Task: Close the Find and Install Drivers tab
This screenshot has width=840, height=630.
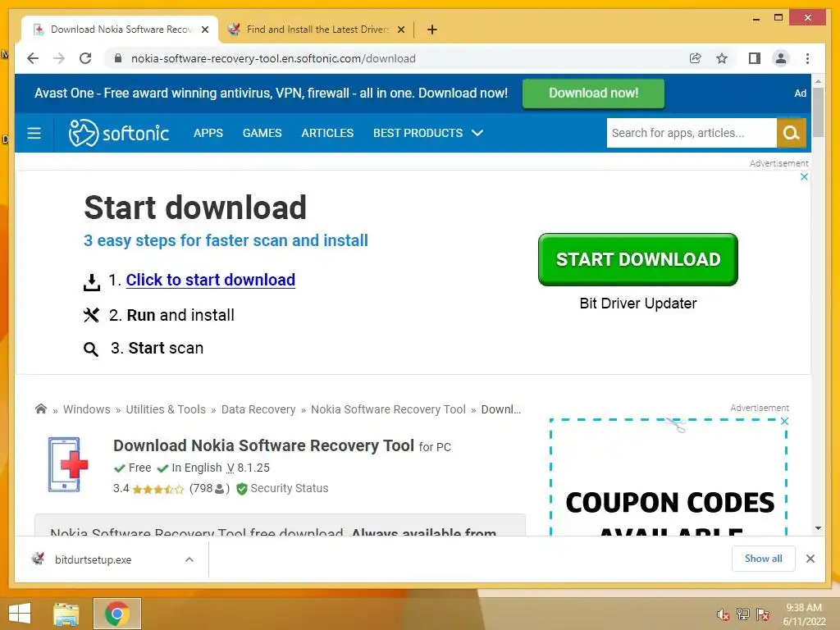Action: click(x=400, y=30)
